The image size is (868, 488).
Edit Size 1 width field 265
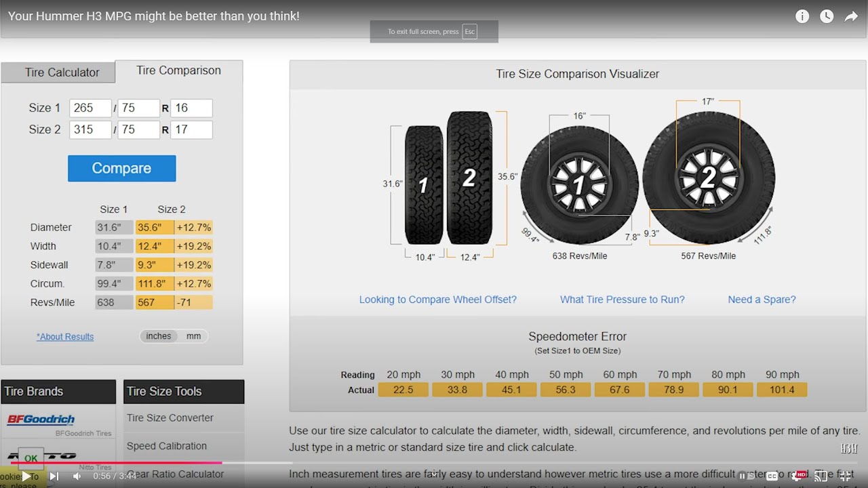[90, 108]
